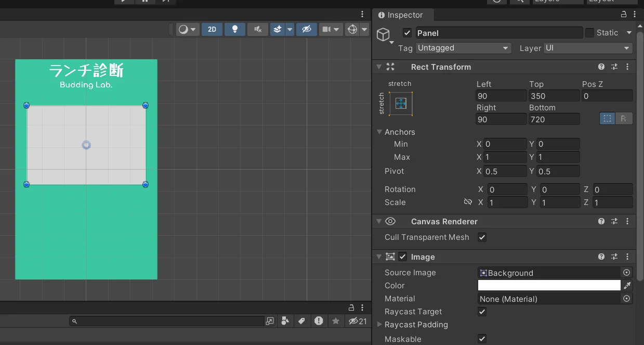Collapse the Canvas Renderer component
This screenshot has width=644, height=345.
coord(379,221)
